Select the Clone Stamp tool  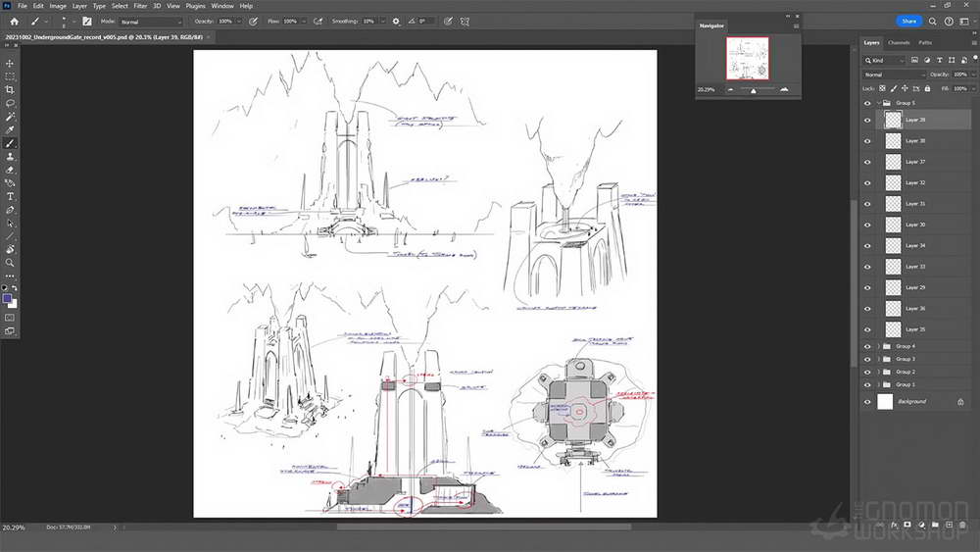(x=10, y=157)
